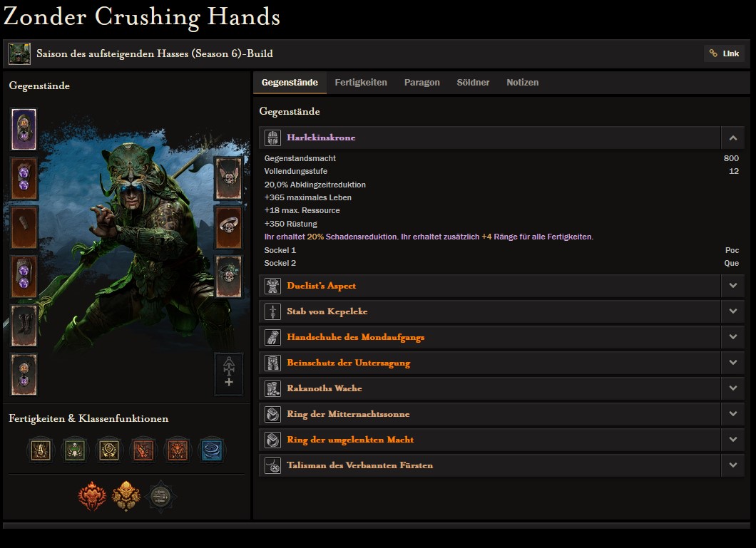Click the '+18 max. Ressource' stat line
This screenshot has width=756, height=548.
[302, 210]
